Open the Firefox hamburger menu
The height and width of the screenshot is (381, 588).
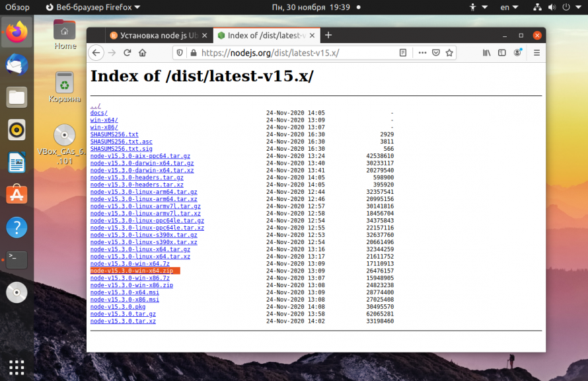tap(536, 53)
